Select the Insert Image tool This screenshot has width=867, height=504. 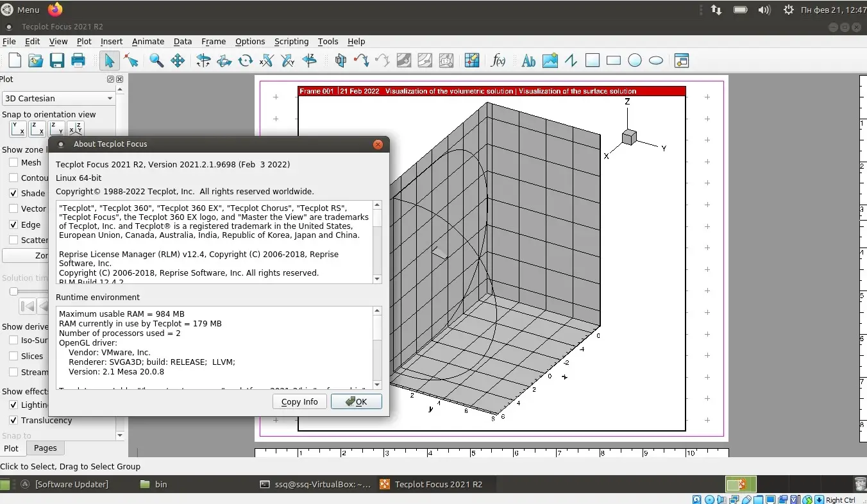[x=550, y=60]
